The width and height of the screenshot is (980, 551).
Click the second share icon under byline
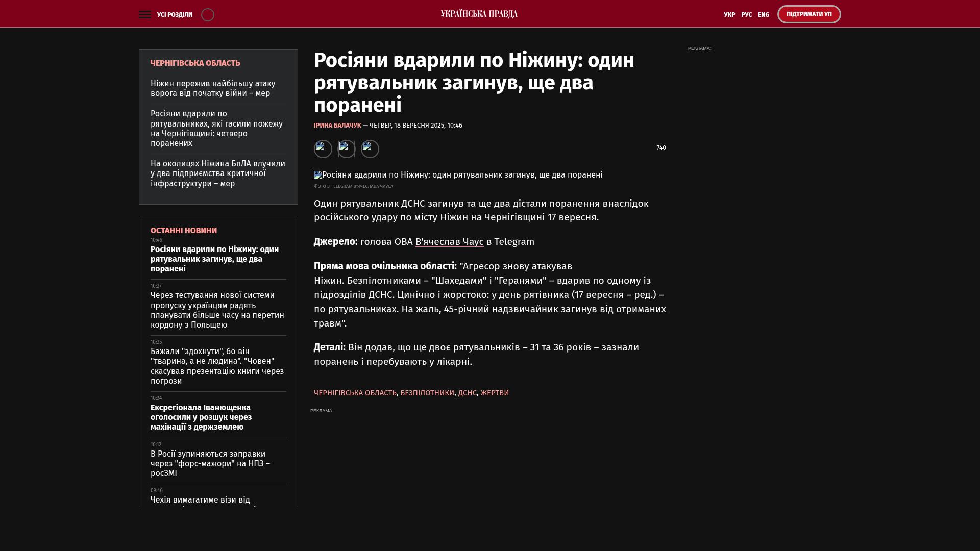pos(347,149)
